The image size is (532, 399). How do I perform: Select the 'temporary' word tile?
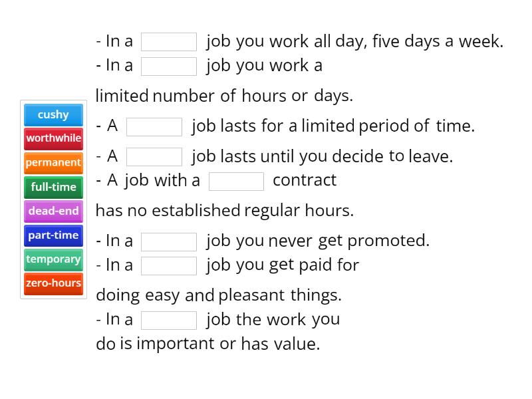pyautogui.click(x=53, y=259)
